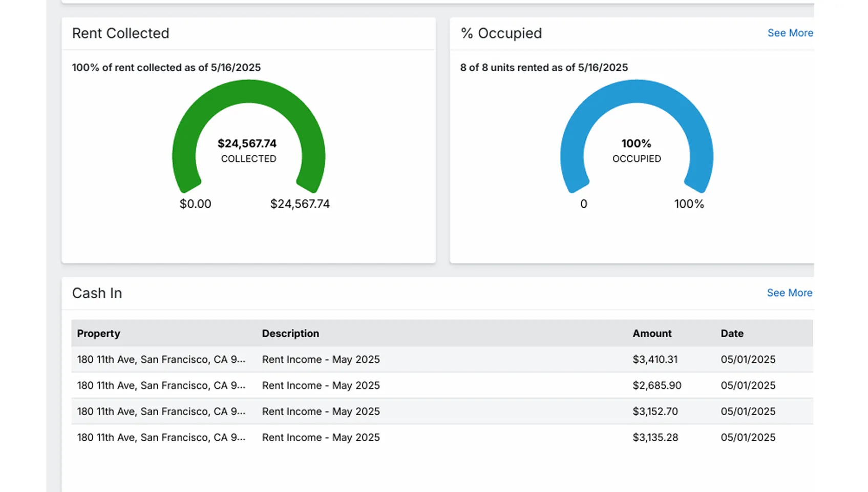The width and height of the screenshot is (868, 492).
Task: Click the $3,152.70 amount cell
Action: point(655,412)
